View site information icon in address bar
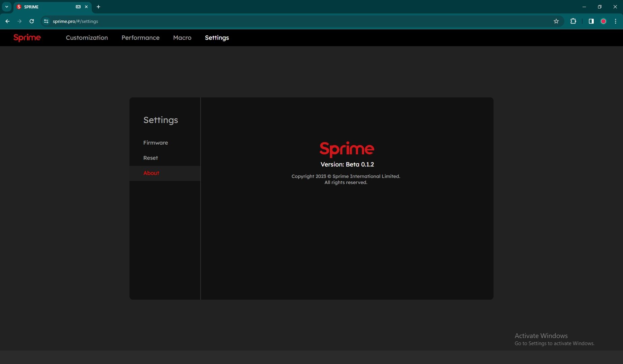The height and width of the screenshot is (364, 623). click(46, 21)
